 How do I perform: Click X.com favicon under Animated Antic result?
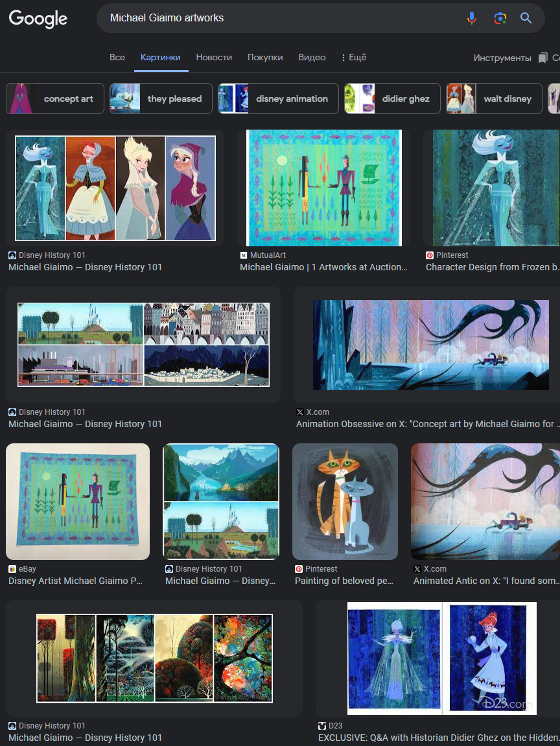pos(417,569)
